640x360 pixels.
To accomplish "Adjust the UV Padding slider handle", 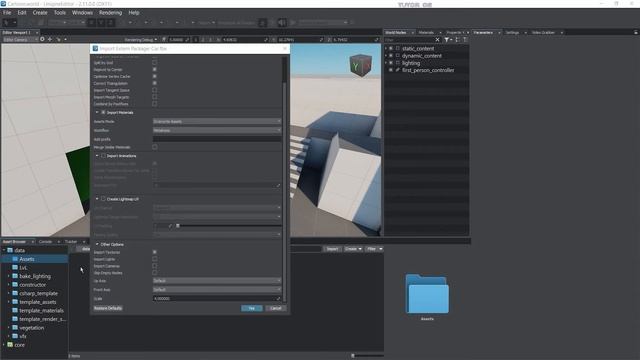I will [x=178, y=226].
